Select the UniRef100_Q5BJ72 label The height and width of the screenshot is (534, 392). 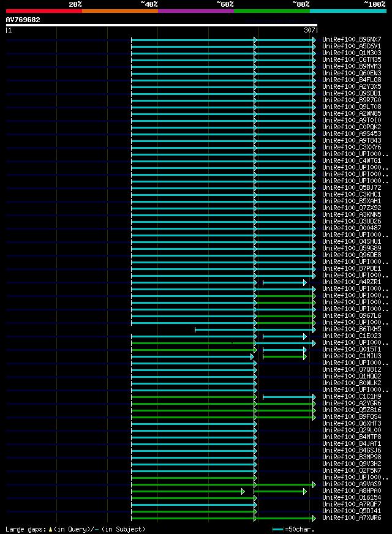pos(352,187)
